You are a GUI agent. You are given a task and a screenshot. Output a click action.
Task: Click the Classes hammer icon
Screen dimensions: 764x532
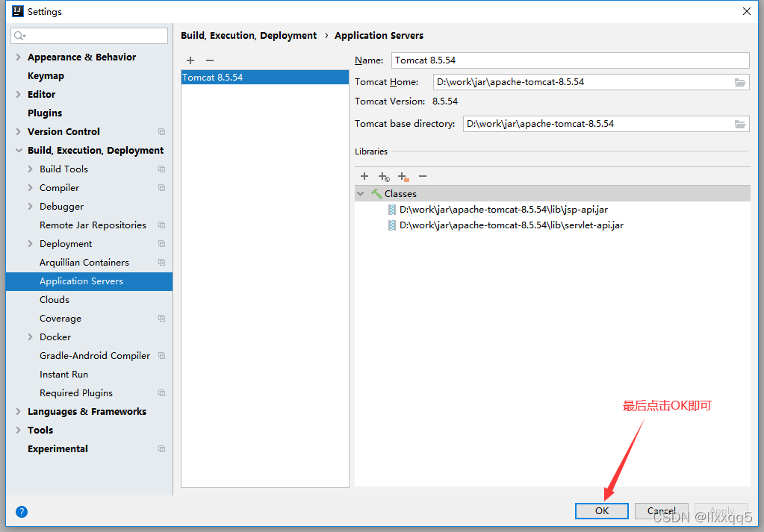pyautogui.click(x=376, y=194)
